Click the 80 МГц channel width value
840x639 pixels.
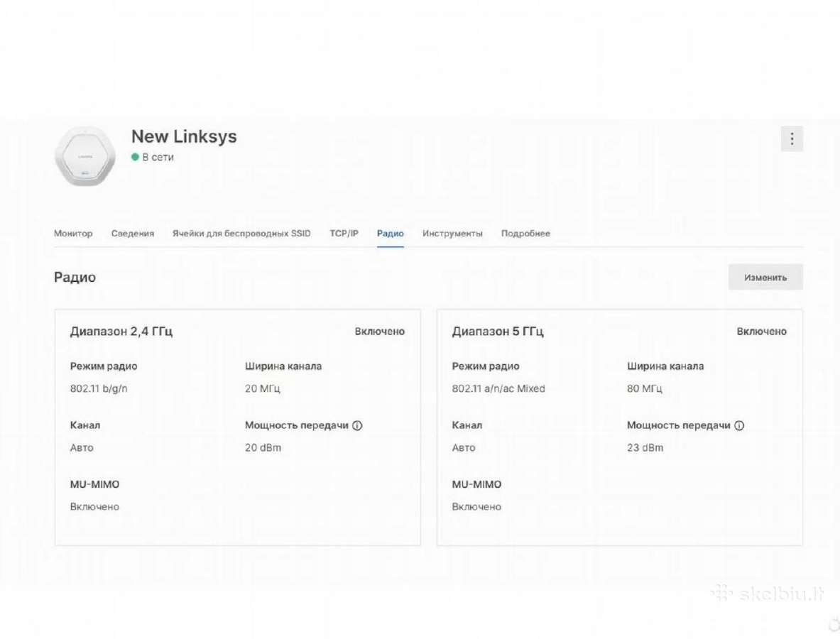pos(645,389)
